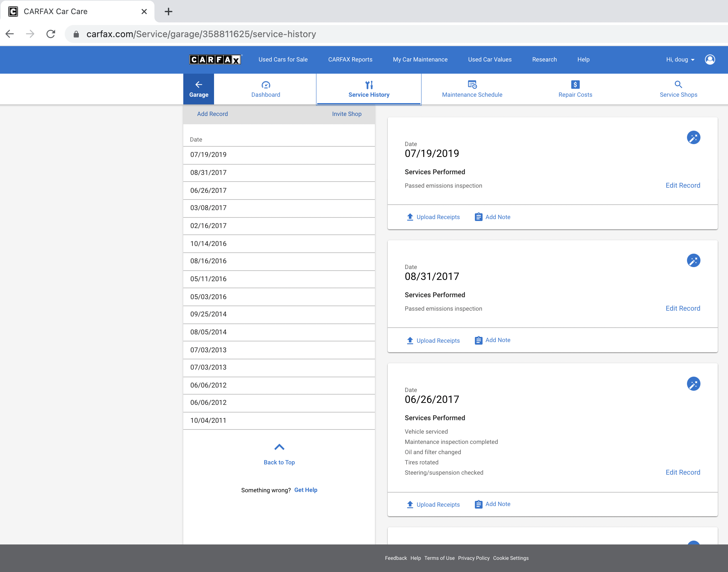Edit Record for 06/26/2017
Viewport: 728px width, 572px height.
point(683,472)
